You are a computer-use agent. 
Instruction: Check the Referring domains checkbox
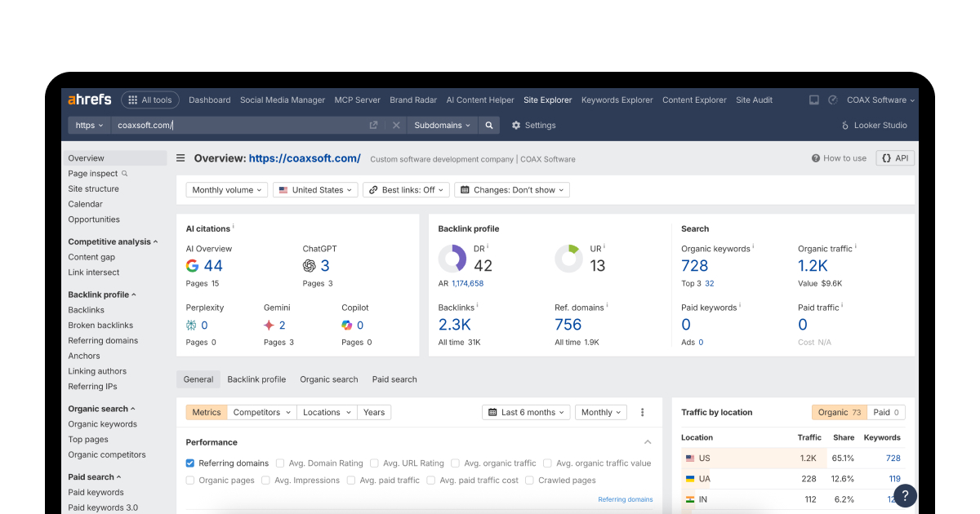coord(190,463)
